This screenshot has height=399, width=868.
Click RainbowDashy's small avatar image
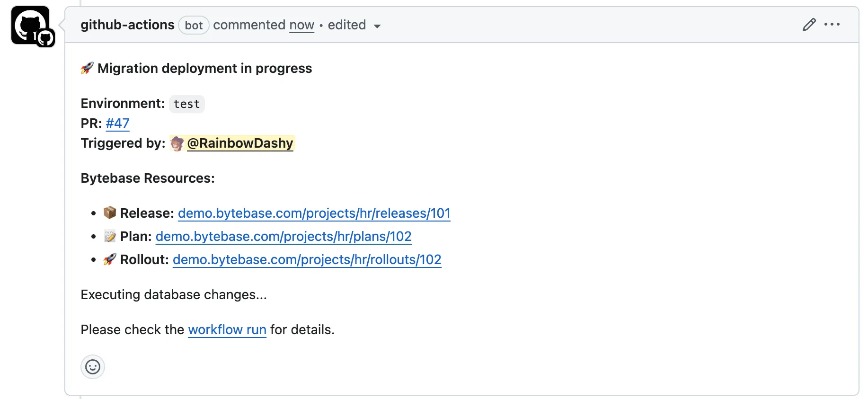click(177, 143)
